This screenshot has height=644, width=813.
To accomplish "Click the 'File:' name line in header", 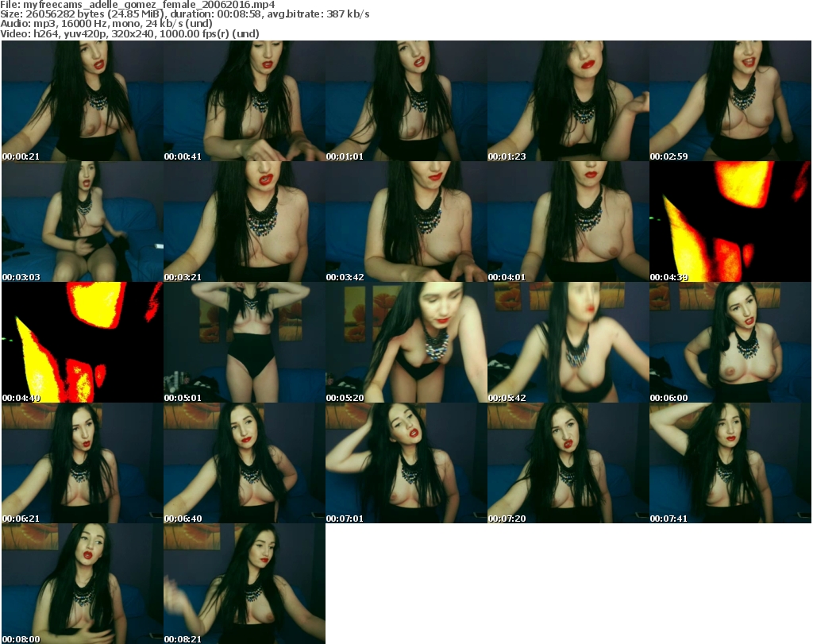I will (x=137, y=5).
